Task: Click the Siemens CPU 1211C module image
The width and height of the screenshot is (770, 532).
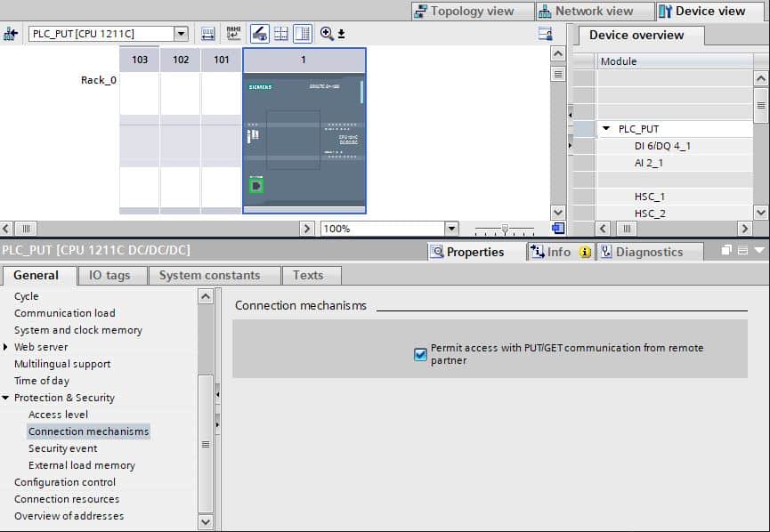Action: pyautogui.click(x=304, y=142)
